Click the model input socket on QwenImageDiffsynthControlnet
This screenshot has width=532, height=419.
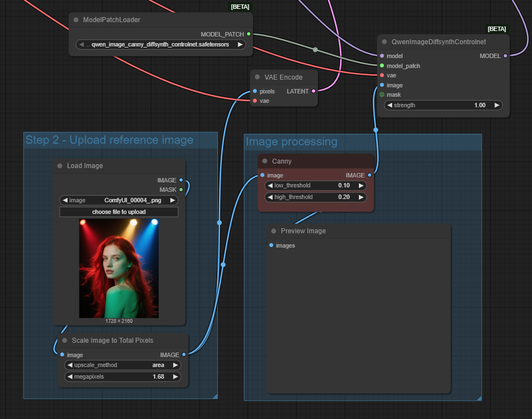(382, 56)
